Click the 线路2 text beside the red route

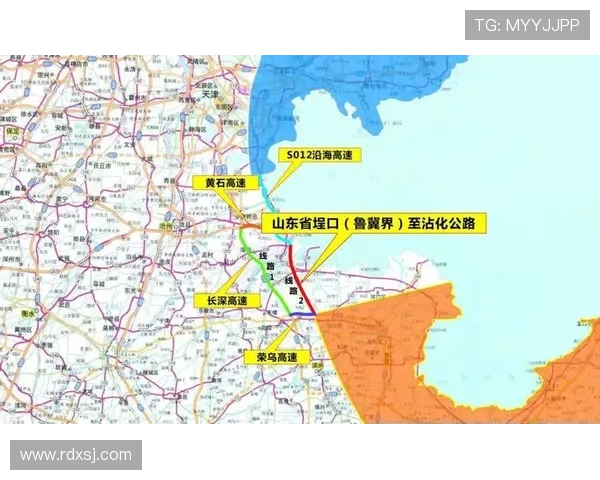[295, 290]
